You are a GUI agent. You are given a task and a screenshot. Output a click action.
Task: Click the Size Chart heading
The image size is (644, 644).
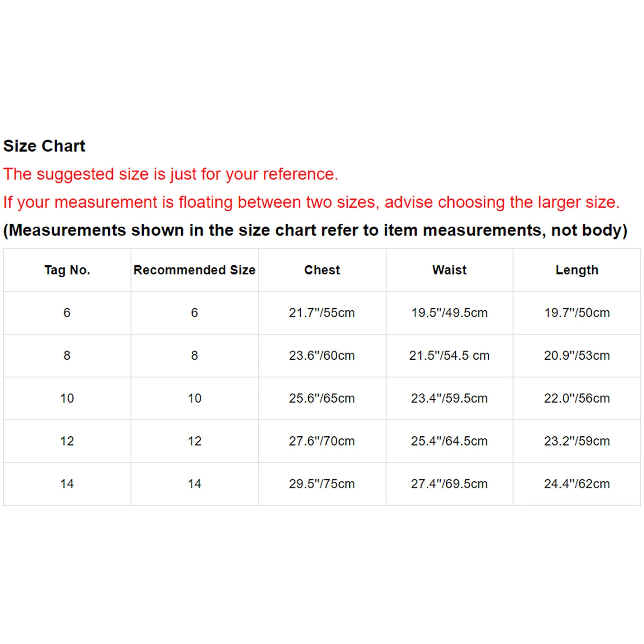tap(44, 146)
